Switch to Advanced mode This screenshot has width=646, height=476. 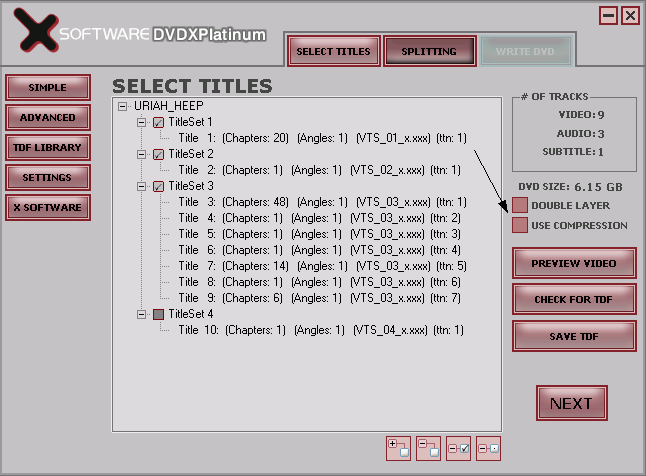pos(48,117)
